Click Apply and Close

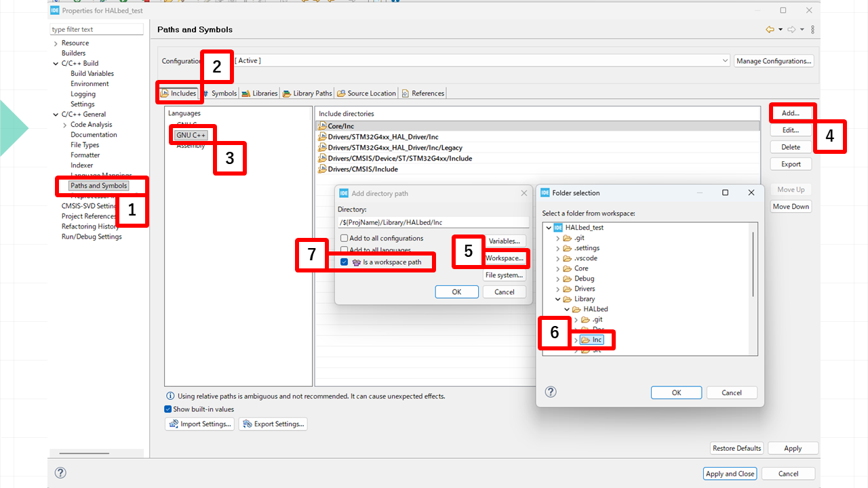tap(730, 474)
